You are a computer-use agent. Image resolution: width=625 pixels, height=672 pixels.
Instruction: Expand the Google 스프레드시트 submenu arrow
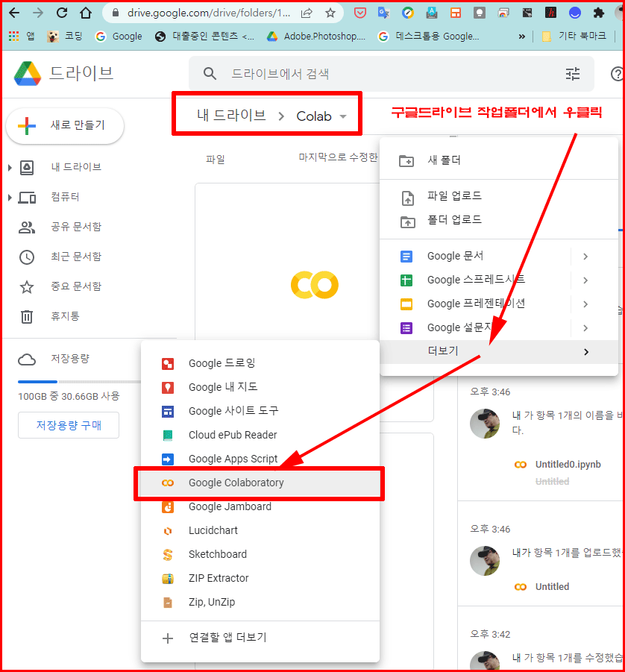click(x=585, y=280)
